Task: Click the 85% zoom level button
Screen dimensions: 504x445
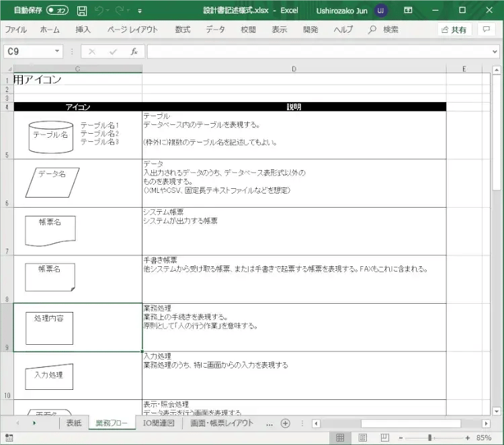Action: point(483,438)
